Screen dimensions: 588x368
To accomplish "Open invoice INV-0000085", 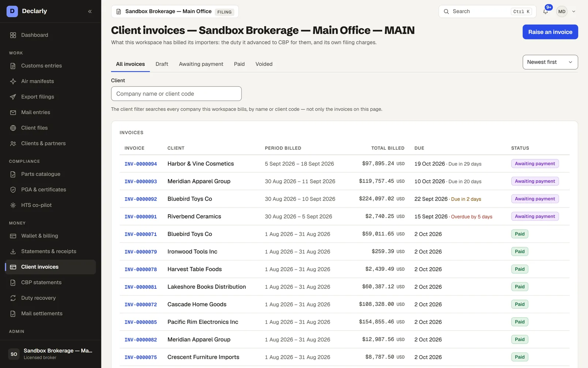I will [x=141, y=322].
